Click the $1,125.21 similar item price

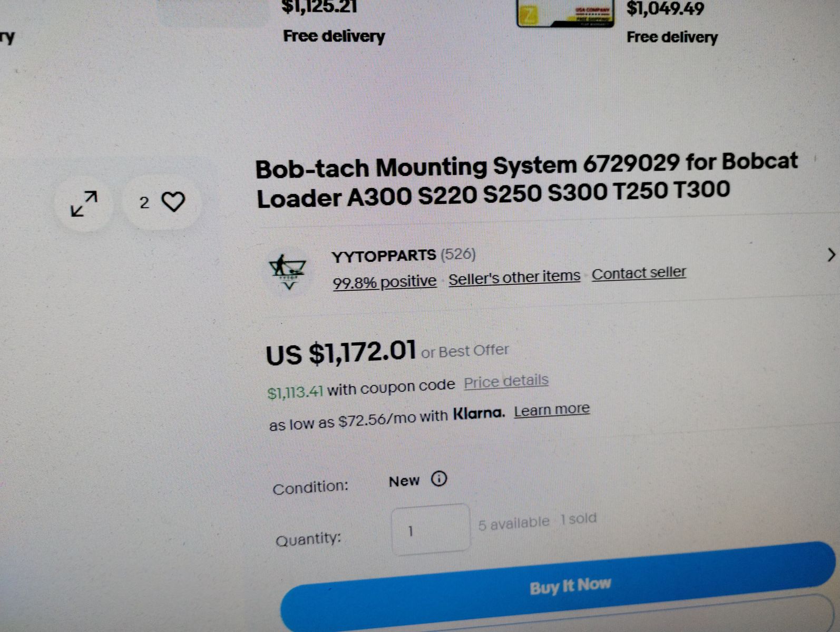point(319,7)
